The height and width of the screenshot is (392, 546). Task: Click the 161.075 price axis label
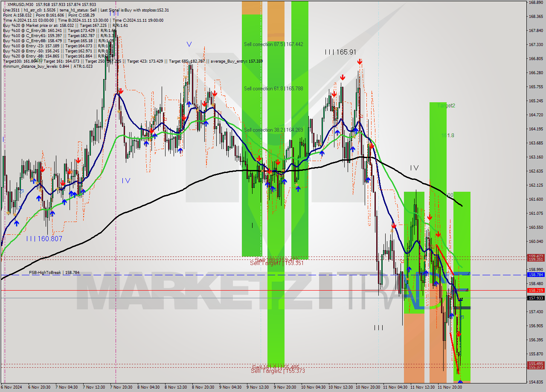[536, 213]
